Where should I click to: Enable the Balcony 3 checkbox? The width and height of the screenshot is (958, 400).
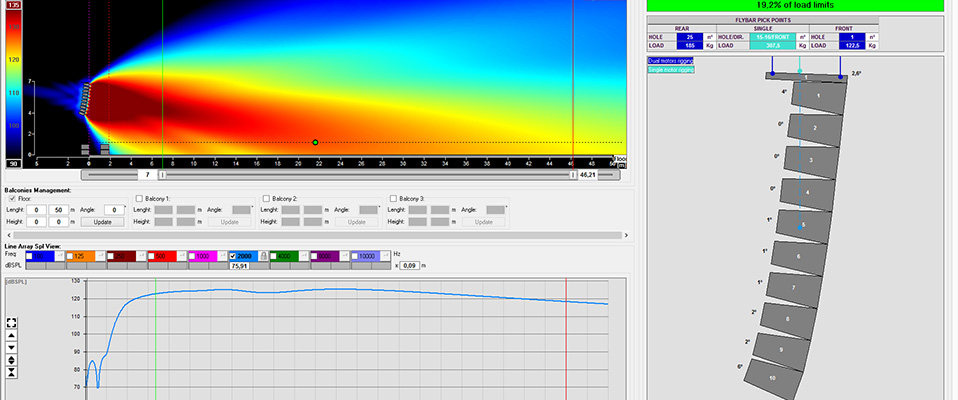click(393, 198)
